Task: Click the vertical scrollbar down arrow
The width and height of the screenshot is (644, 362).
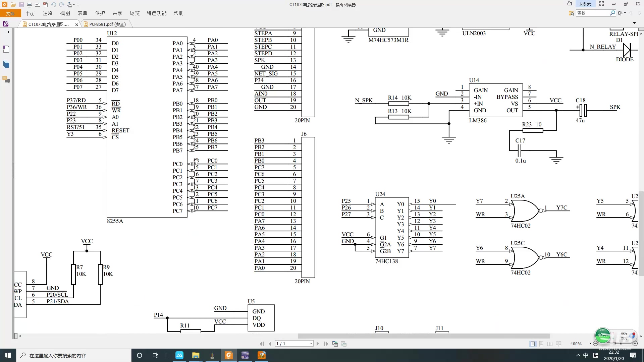Action: 641,336
